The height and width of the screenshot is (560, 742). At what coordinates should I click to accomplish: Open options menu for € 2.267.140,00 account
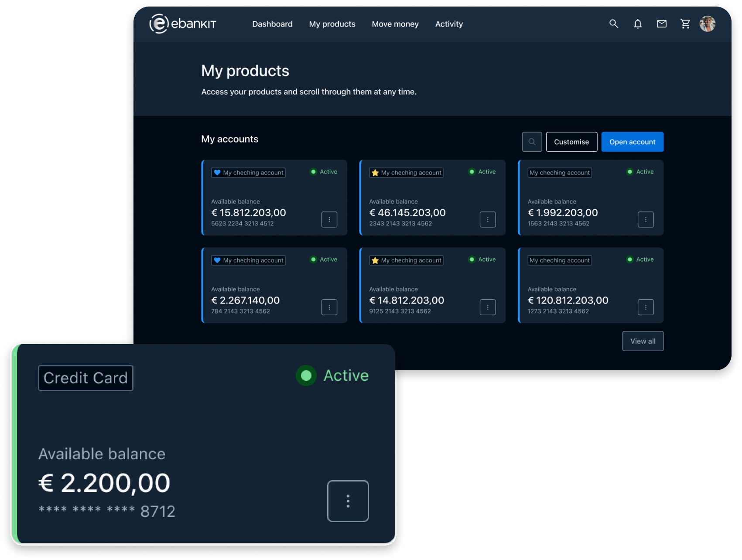[x=329, y=307]
